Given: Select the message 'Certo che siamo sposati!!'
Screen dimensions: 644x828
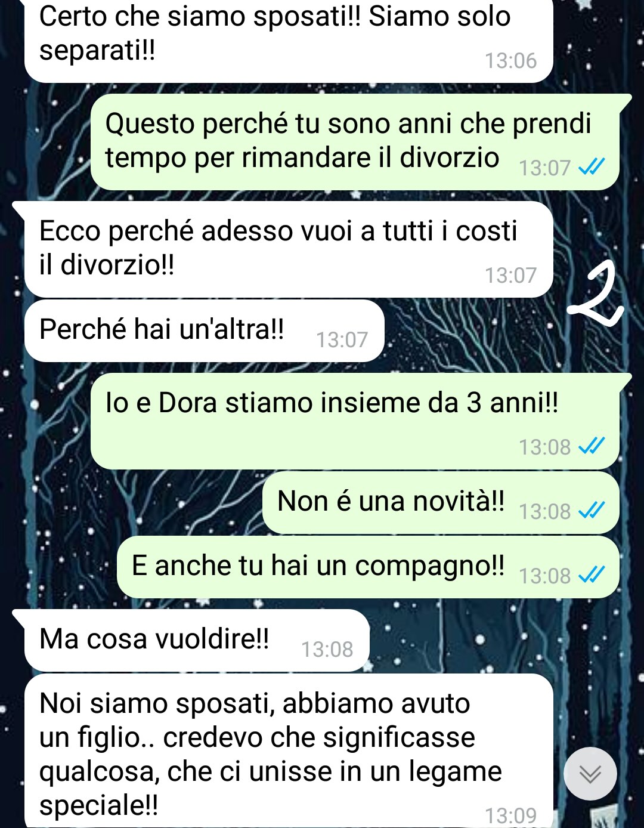Looking at the screenshot, I should coord(289,41).
